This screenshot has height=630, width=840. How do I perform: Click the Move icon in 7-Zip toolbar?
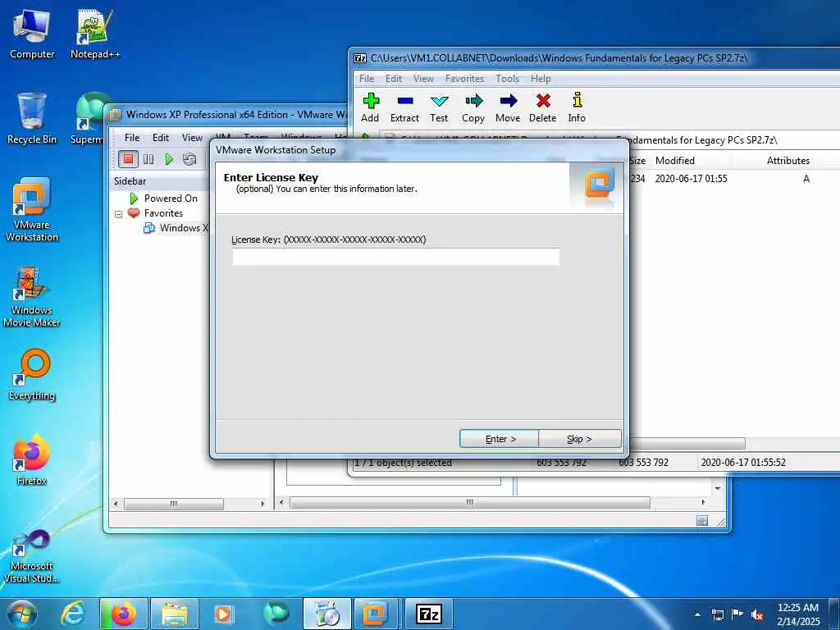point(508,107)
